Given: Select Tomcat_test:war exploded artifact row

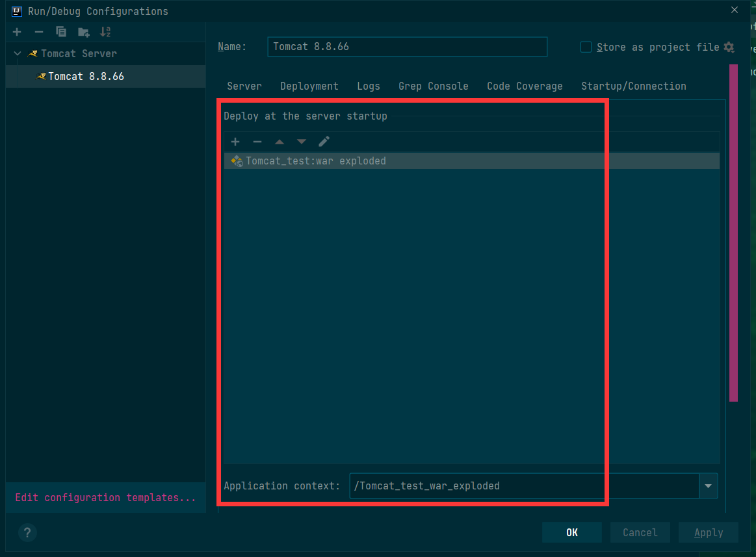Looking at the screenshot, I should point(471,161).
